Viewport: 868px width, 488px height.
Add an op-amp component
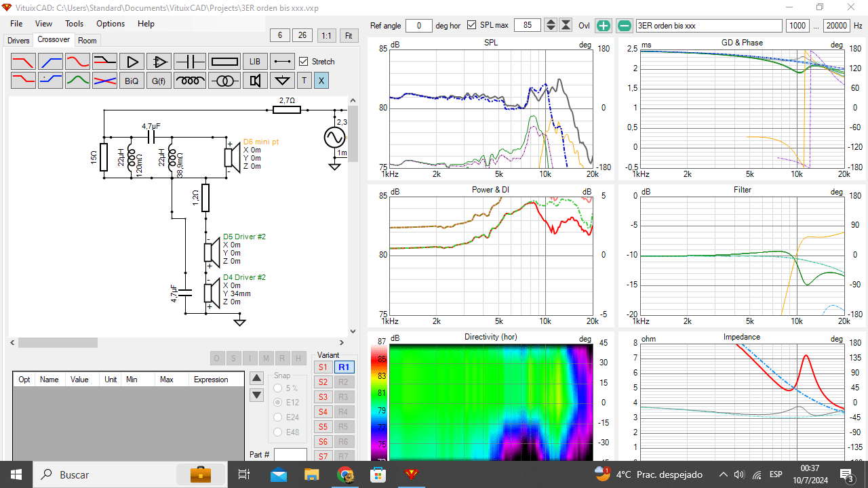point(159,62)
